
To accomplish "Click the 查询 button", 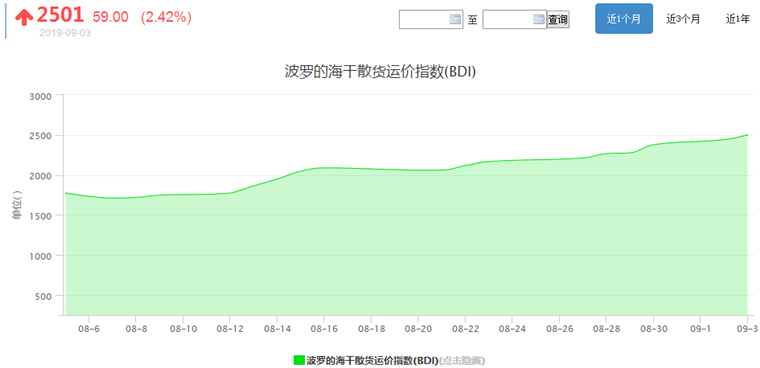I will pos(558,19).
